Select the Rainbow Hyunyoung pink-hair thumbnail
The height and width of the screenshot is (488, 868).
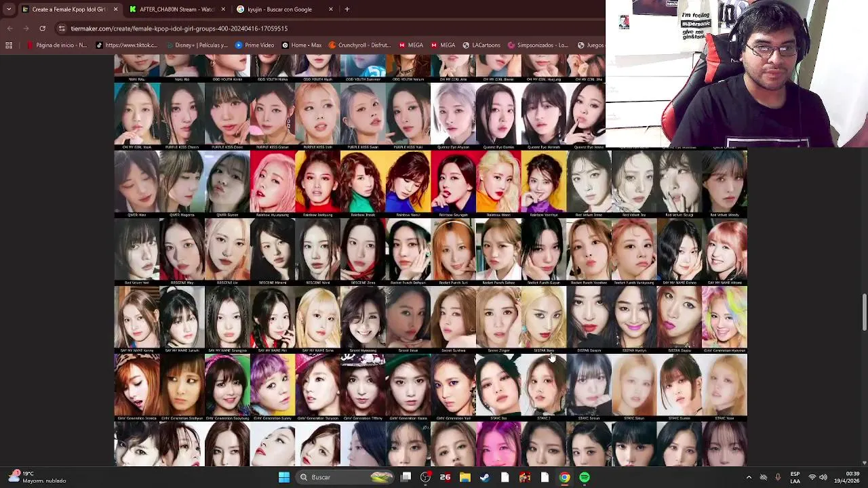point(273,184)
